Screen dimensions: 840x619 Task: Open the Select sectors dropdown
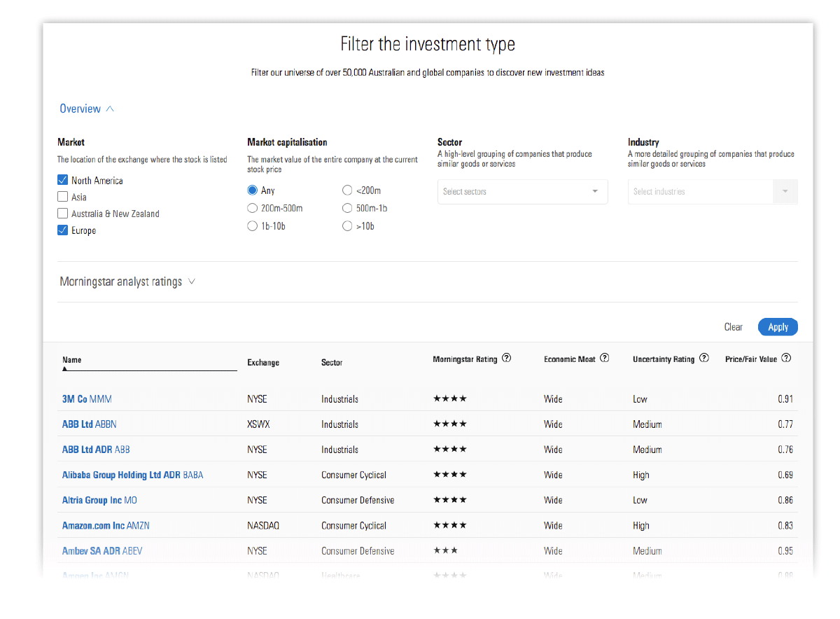[x=522, y=192]
